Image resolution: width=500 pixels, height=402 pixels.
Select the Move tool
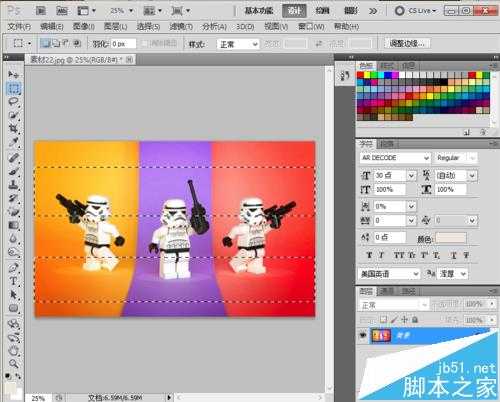coord(13,74)
